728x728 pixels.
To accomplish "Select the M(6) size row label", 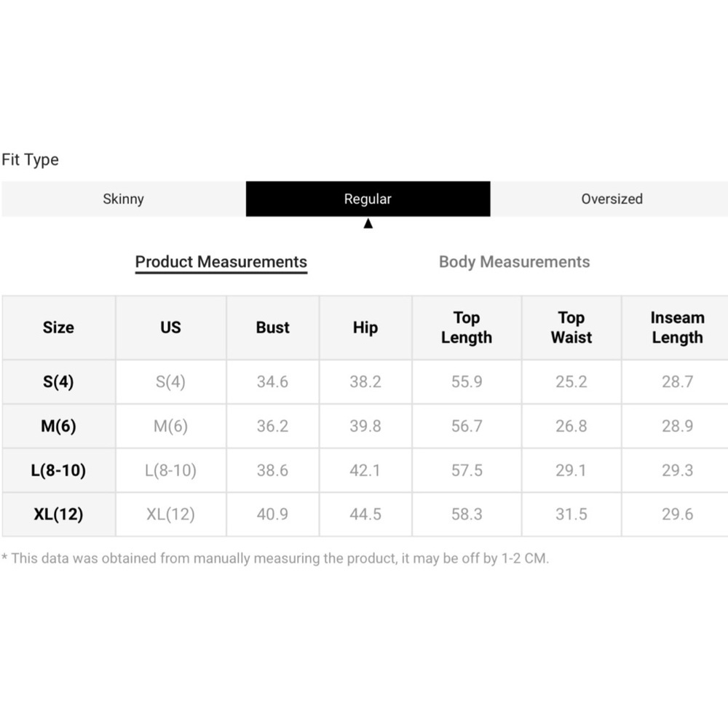I will (58, 426).
